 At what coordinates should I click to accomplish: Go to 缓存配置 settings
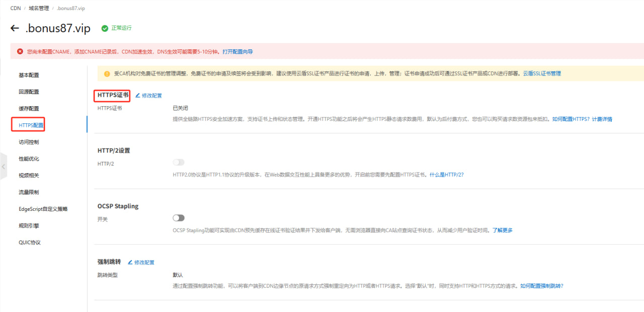(x=29, y=109)
